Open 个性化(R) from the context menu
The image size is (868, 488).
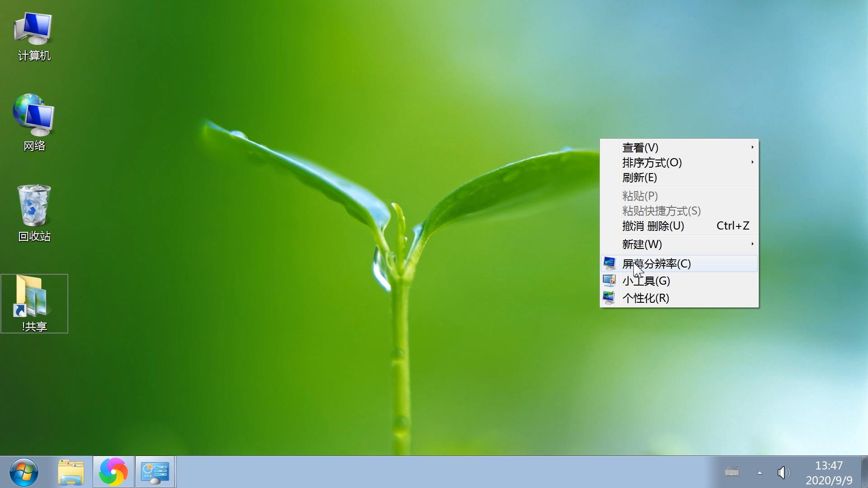(646, 298)
